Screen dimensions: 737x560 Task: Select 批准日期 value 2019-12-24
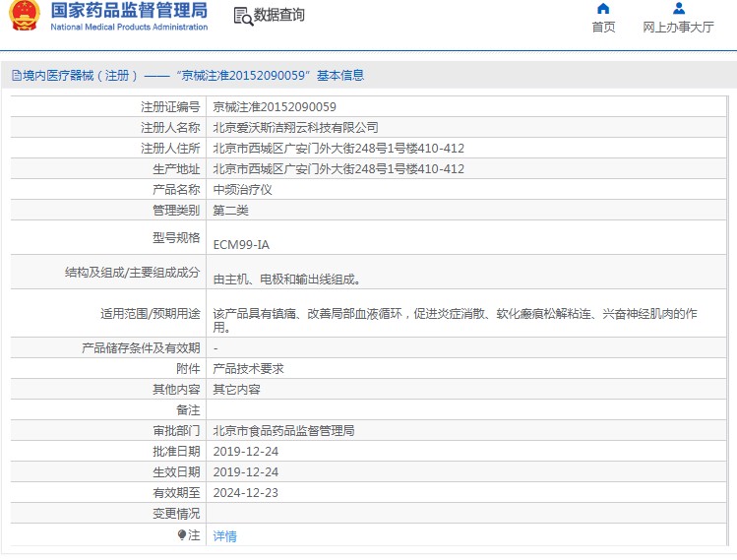coord(246,452)
